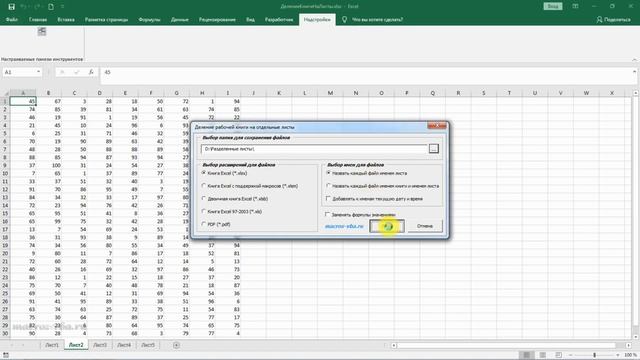
Task: Select the Книга Excel (*.xlsx) option
Action: pyautogui.click(x=225, y=173)
